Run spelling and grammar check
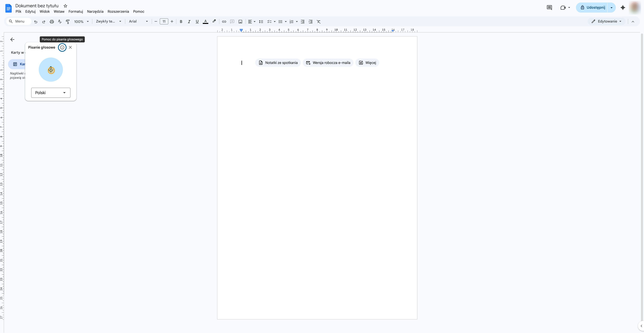 click(60, 22)
